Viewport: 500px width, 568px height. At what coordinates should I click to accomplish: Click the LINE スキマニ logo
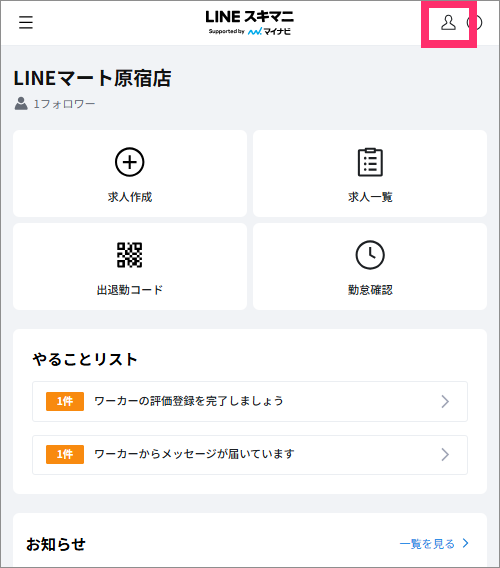pyautogui.click(x=250, y=22)
